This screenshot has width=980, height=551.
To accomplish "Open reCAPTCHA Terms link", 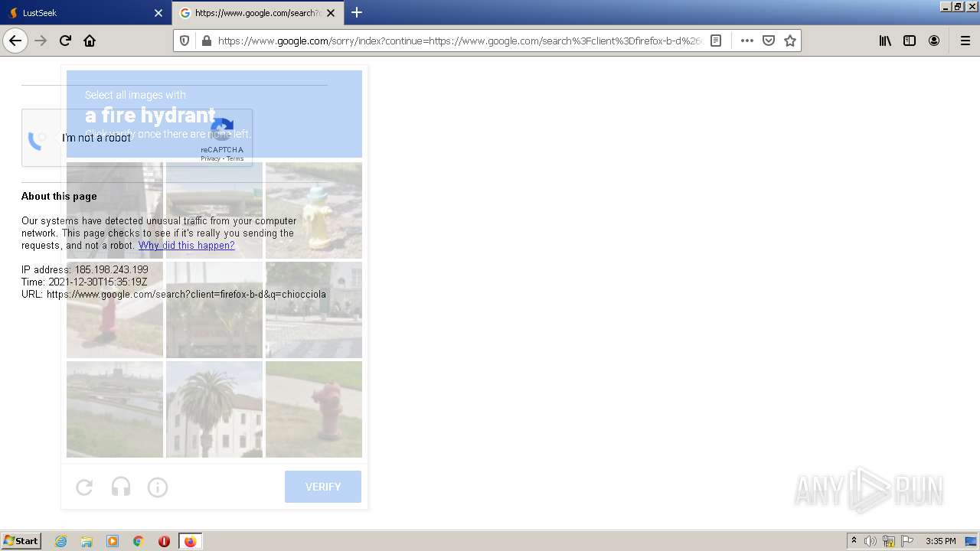I will coord(235,159).
